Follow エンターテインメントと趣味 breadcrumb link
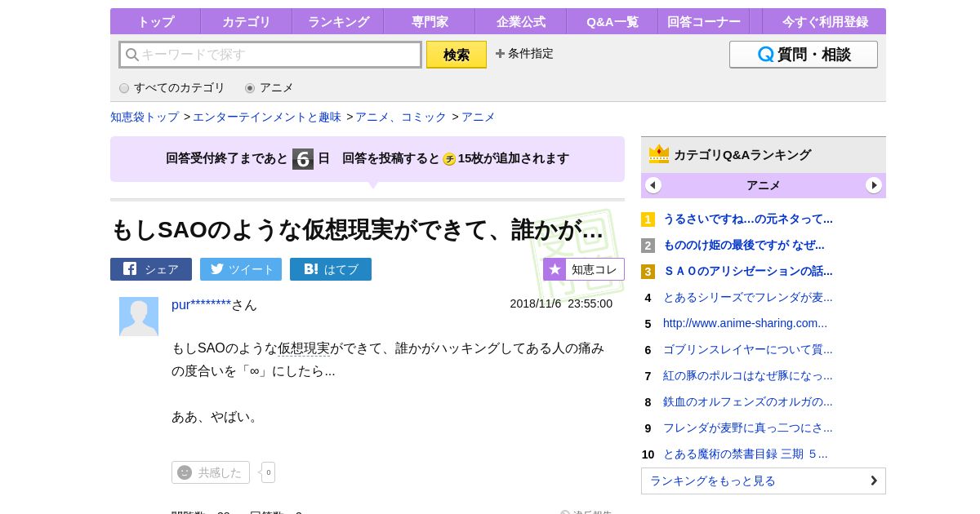The width and height of the screenshot is (980, 514). [x=267, y=117]
